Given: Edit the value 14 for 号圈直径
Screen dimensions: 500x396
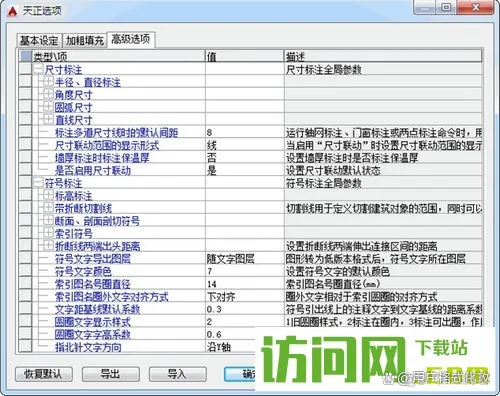Looking at the screenshot, I should point(245,284).
